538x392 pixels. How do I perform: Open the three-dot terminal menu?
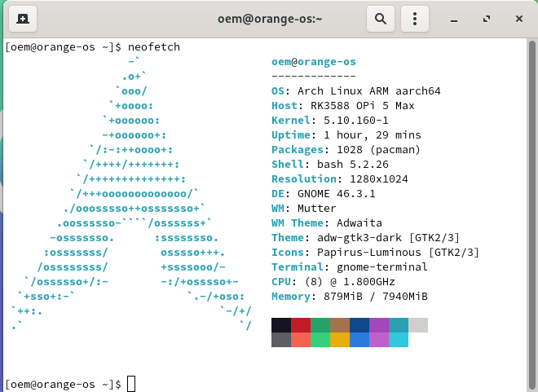tap(415, 19)
